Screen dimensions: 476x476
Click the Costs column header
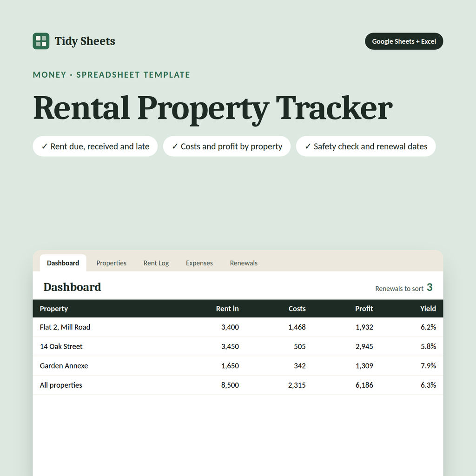pyautogui.click(x=297, y=309)
